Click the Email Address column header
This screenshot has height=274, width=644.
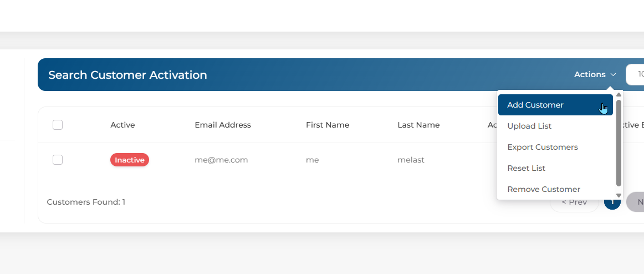click(x=223, y=125)
